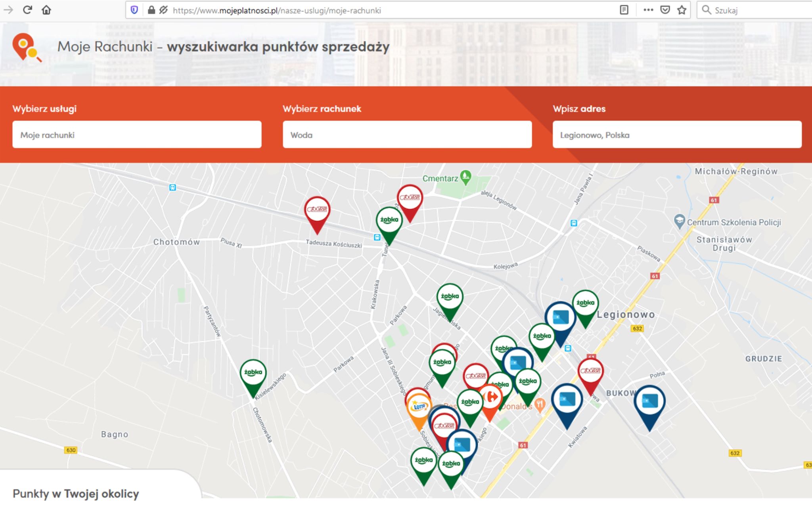The height and width of the screenshot is (519, 812).
Task: Select the blue card pin next to Legionowo label
Action: coord(560,318)
